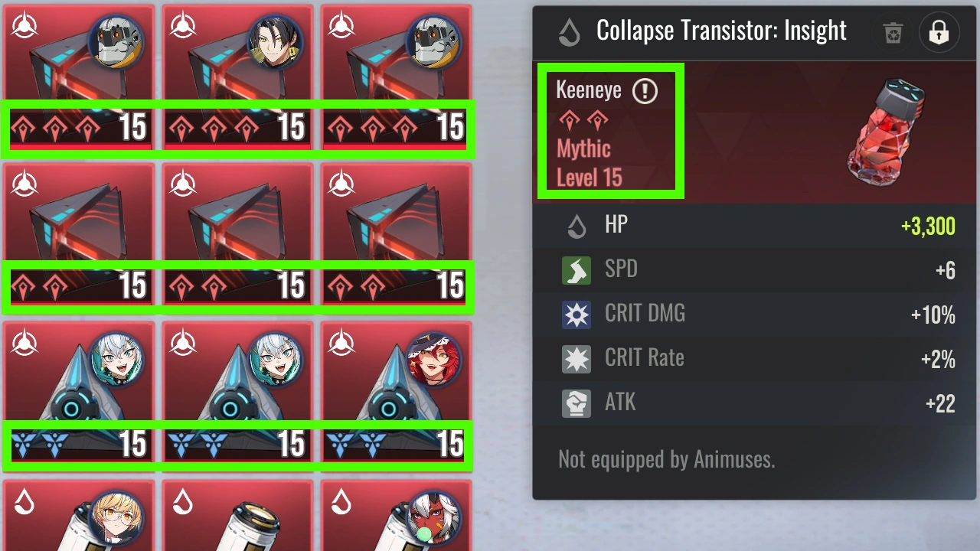
Task: Click the trash discard icon in header
Action: pos(893,32)
